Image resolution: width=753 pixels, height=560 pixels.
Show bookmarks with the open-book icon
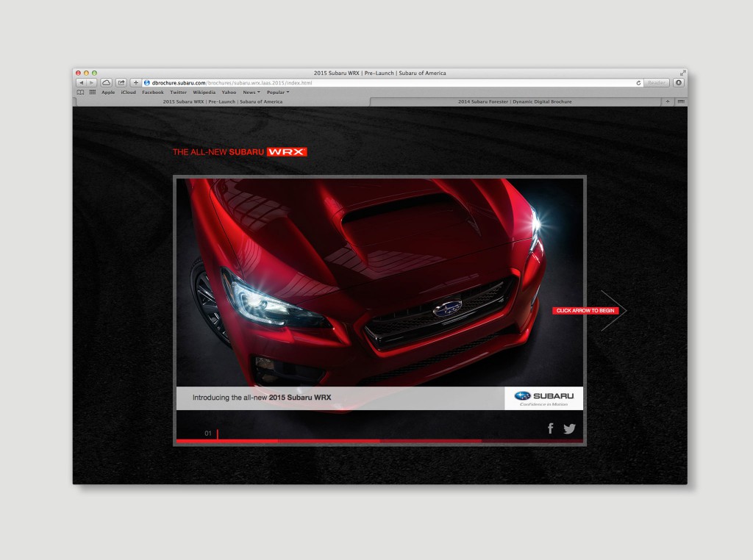[80, 92]
